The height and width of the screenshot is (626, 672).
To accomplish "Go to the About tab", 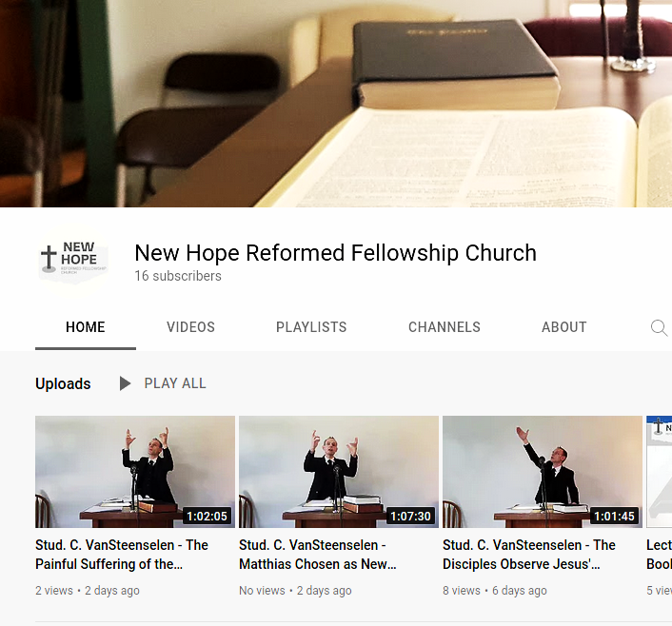I will click(x=564, y=327).
